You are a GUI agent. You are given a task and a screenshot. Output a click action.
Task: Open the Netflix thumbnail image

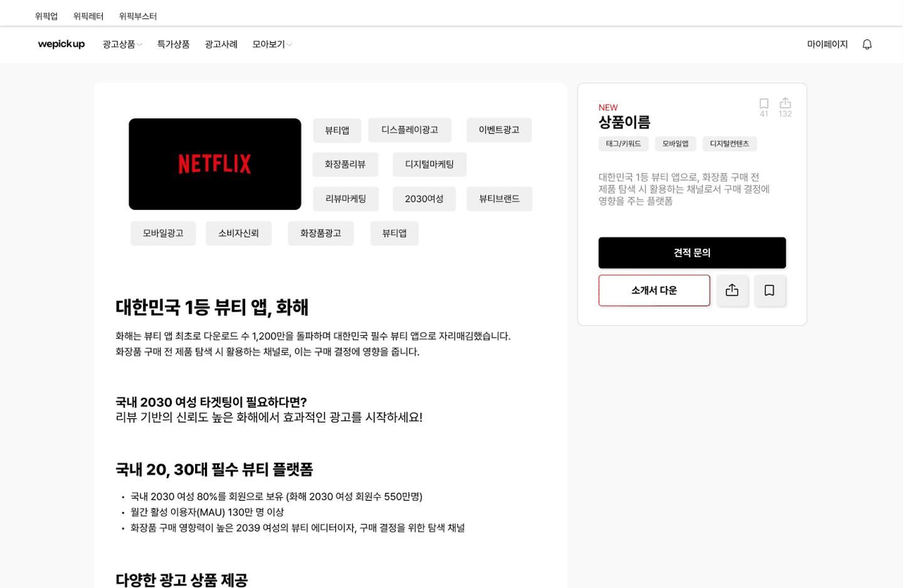[x=215, y=164]
